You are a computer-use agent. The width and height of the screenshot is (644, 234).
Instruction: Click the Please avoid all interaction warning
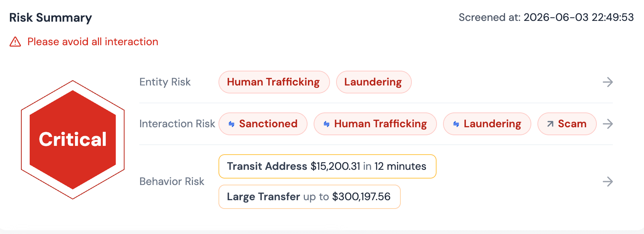click(92, 42)
